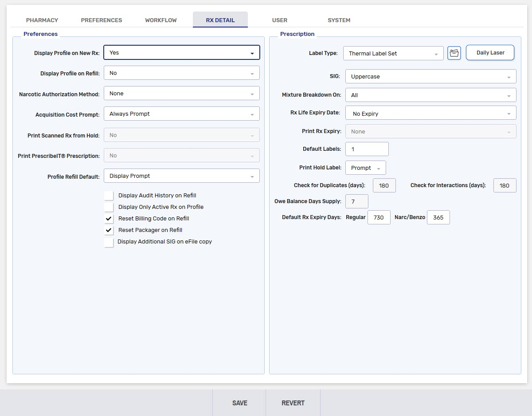Open Print Hold Label dropdown

point(365,168)
